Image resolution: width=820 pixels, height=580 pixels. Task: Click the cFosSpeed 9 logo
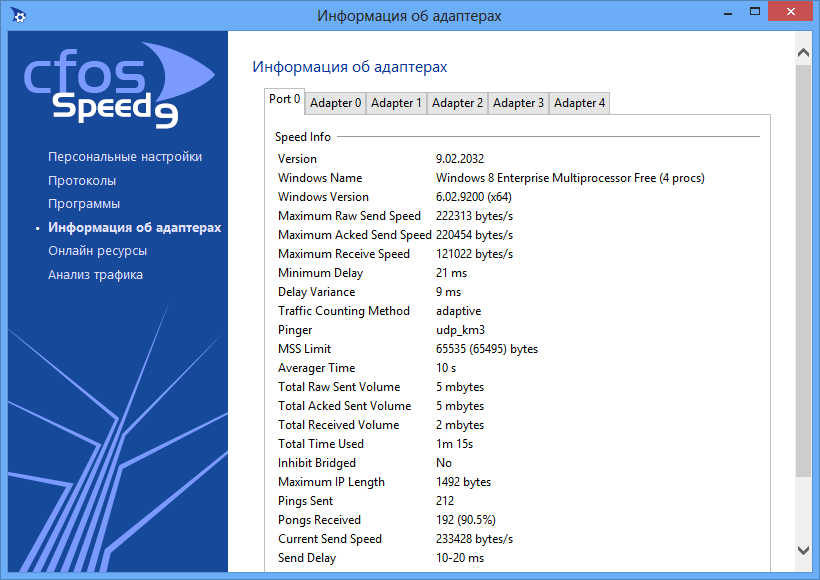[x=119, y=86]
